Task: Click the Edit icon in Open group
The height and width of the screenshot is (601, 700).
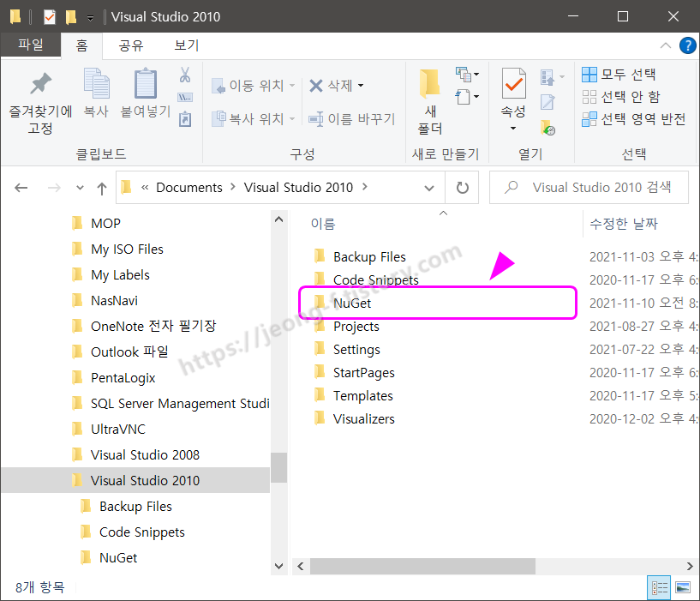Action: [x=547, y=102]
